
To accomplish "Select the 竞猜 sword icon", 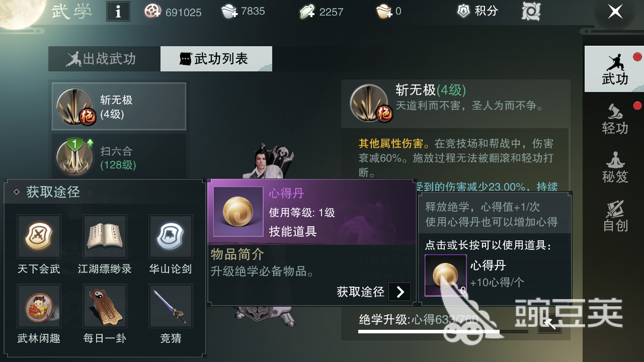I will (x=171, y=306).
